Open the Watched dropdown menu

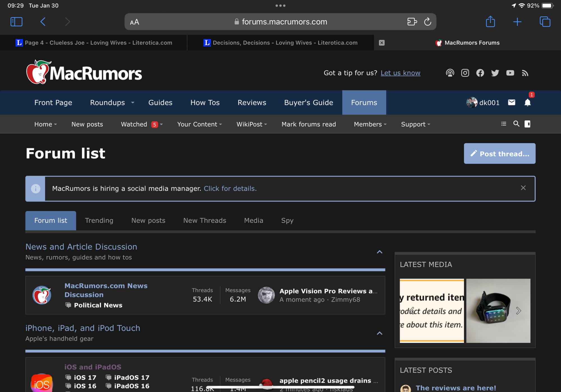161,124
